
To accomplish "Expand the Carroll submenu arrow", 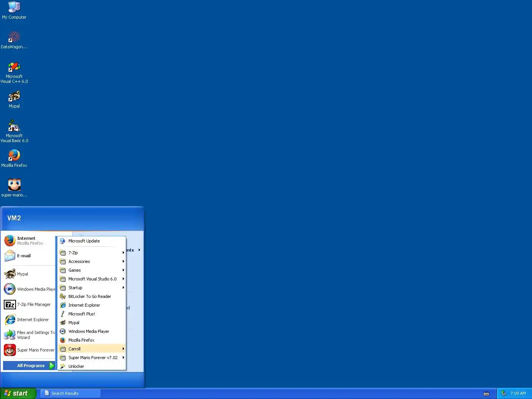I will pos(123,349).
